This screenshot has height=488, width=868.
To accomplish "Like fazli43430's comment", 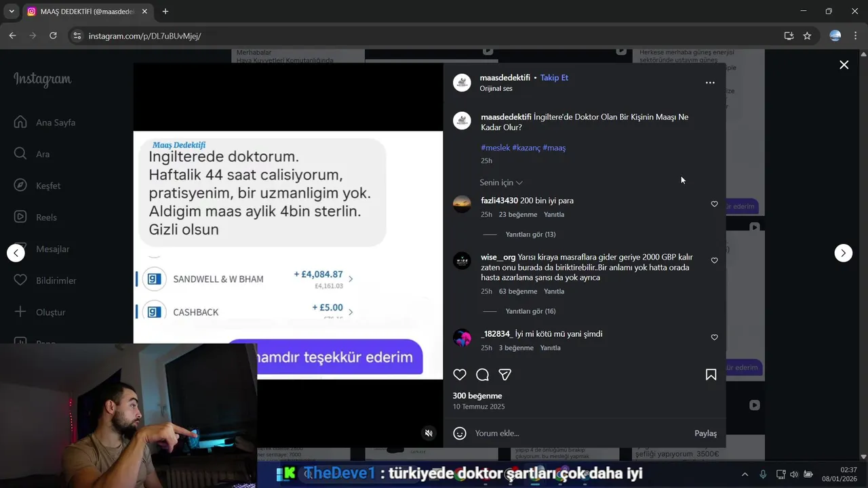I will tap(714, 204).
